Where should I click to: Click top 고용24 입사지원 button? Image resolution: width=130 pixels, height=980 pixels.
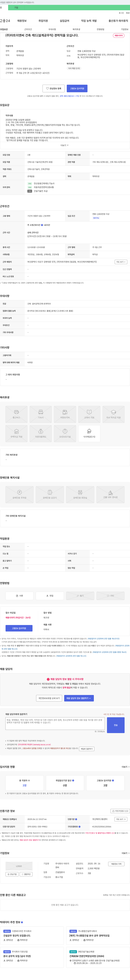coord(77,88)
